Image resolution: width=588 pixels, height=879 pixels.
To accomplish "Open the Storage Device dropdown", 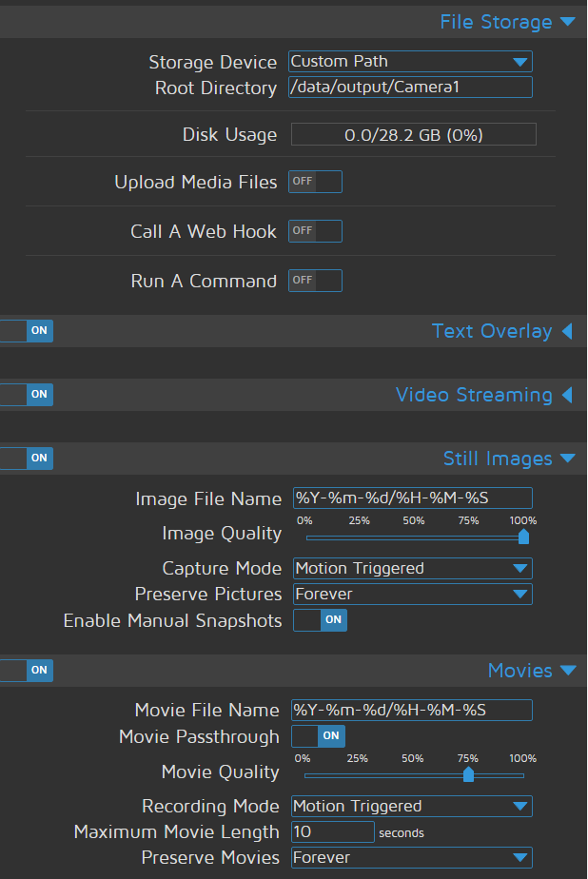I will (410, 62).
